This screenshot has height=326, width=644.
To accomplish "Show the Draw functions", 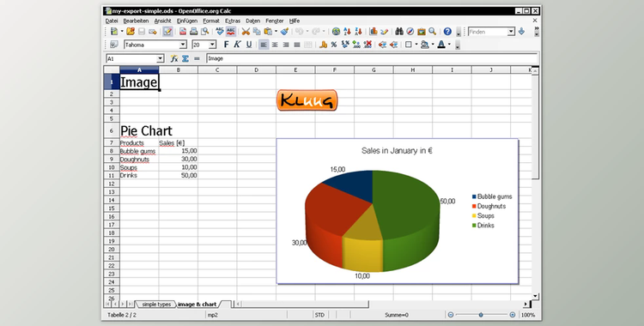I will (385, 31).
